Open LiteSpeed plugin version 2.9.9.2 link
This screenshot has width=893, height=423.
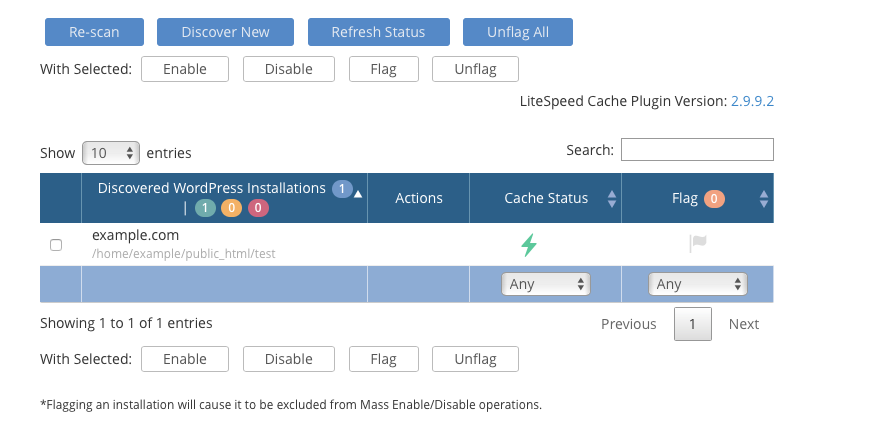click(752, 101)
